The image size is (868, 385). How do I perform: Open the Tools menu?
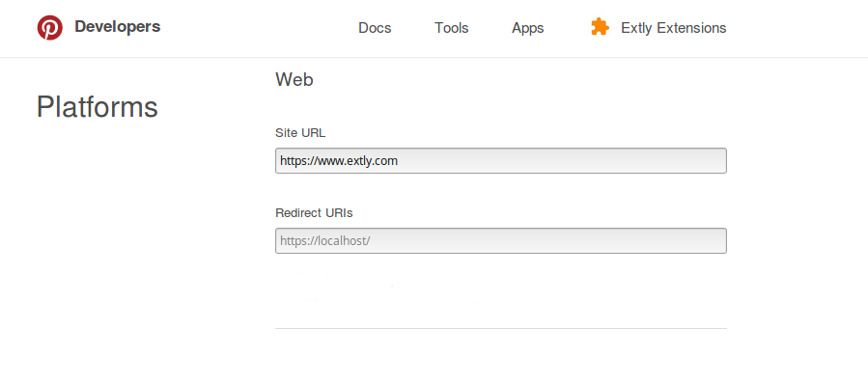click(x=452, y=28)
